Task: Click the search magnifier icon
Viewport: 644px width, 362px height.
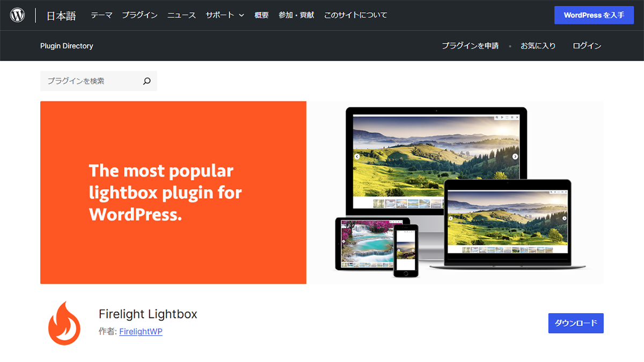Action: (x=147, y=81)
